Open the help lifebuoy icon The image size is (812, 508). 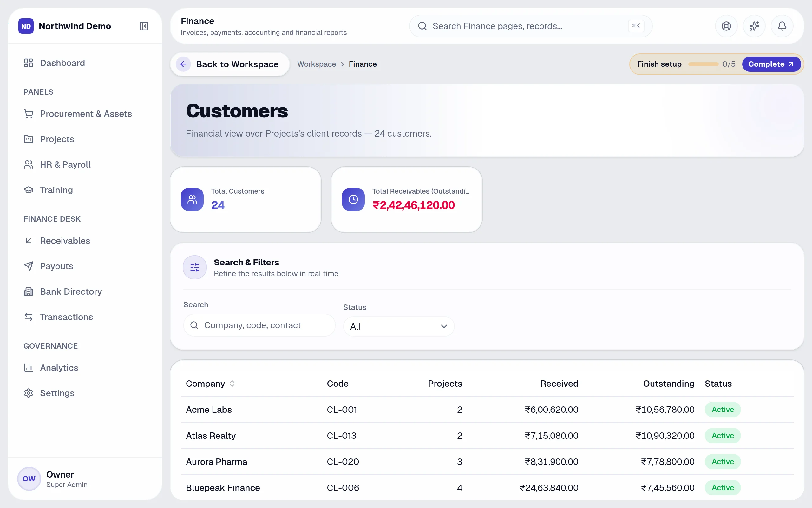(726, 26)
